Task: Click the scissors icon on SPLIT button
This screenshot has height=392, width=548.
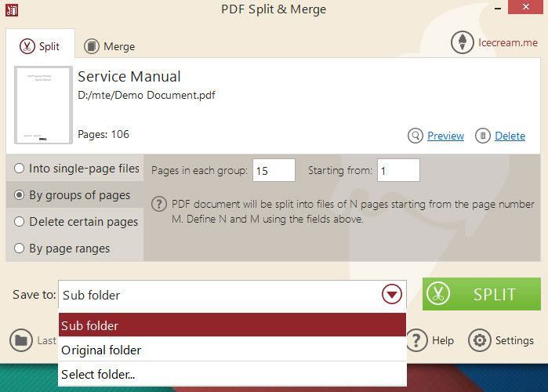Action: [438, 294]
